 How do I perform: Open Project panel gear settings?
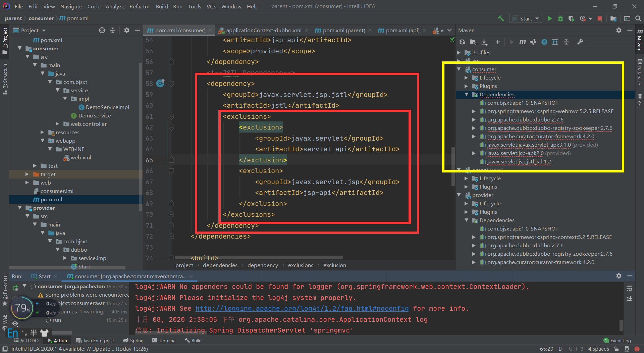coord(126,30)
